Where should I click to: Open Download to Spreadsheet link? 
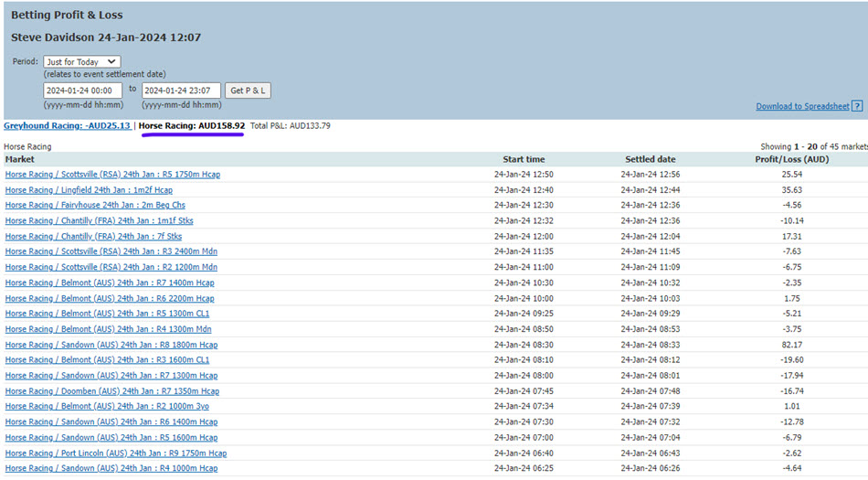tap(802, 106)
